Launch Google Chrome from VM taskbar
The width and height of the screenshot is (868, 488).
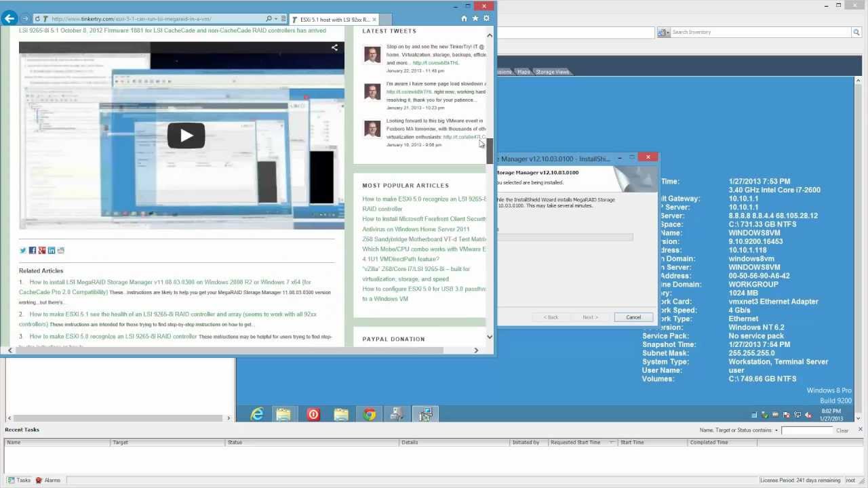[370, 414]
